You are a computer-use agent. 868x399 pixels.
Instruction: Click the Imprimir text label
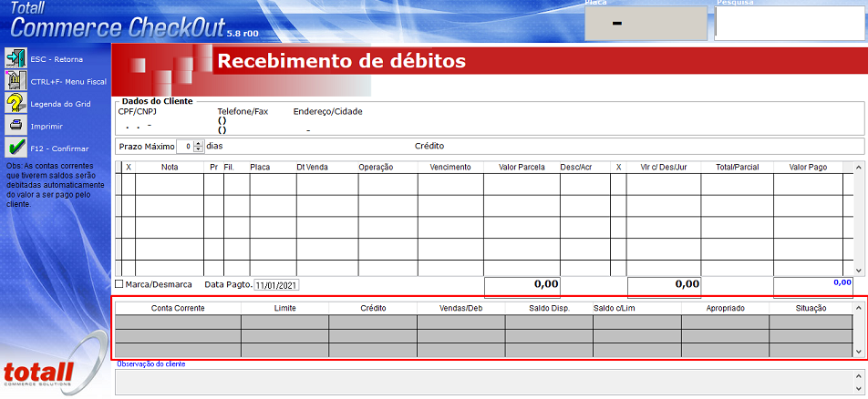point(46,127)
